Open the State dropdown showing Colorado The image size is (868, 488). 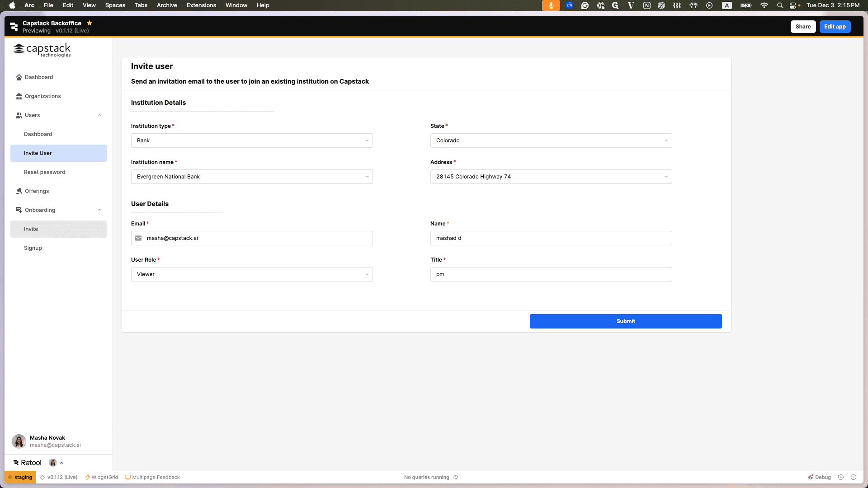tap(551, 141)
